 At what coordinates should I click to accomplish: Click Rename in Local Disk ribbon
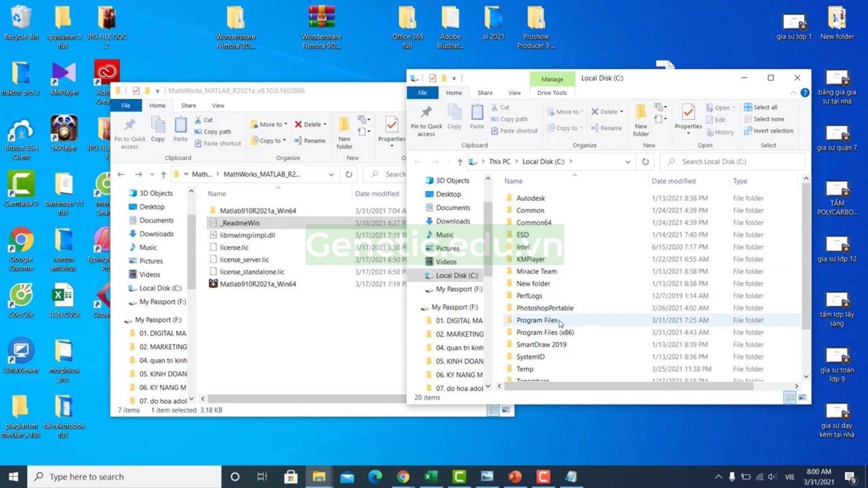[x=607, y=128]
